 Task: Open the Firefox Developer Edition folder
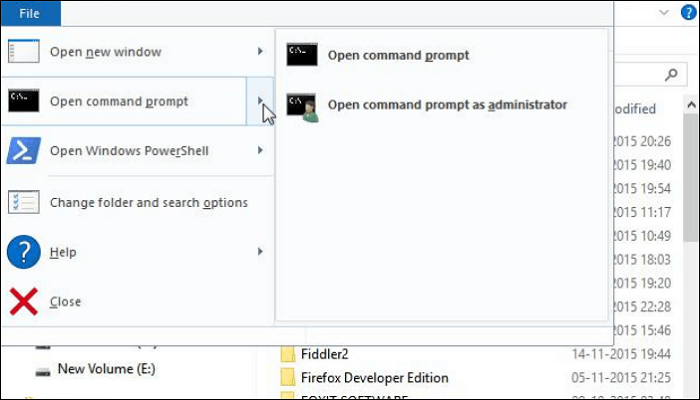coord(374,378)
